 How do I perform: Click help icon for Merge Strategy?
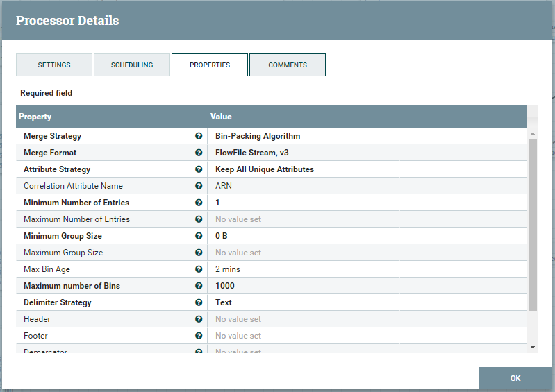click(x=199, y=136)
